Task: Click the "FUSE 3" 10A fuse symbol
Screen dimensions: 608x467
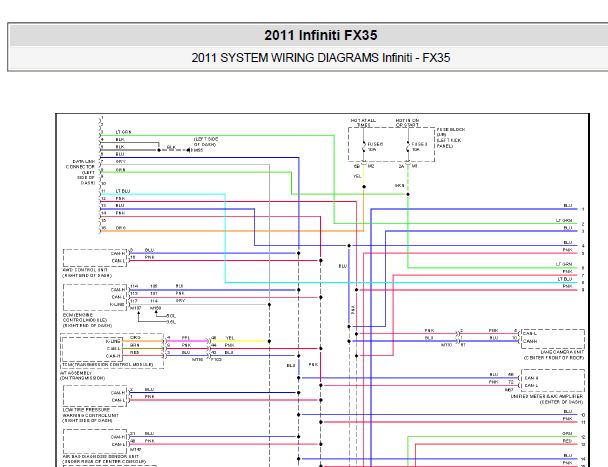Action: pos(409,147)
